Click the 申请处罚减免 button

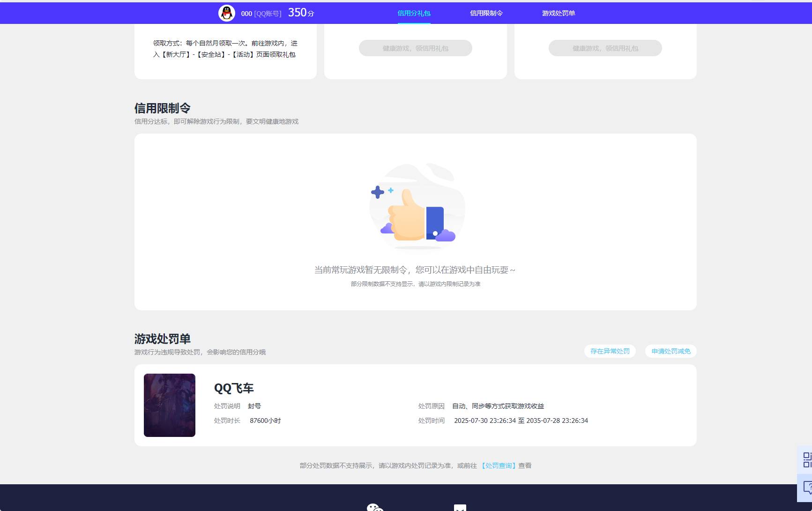tap(670, 351)
